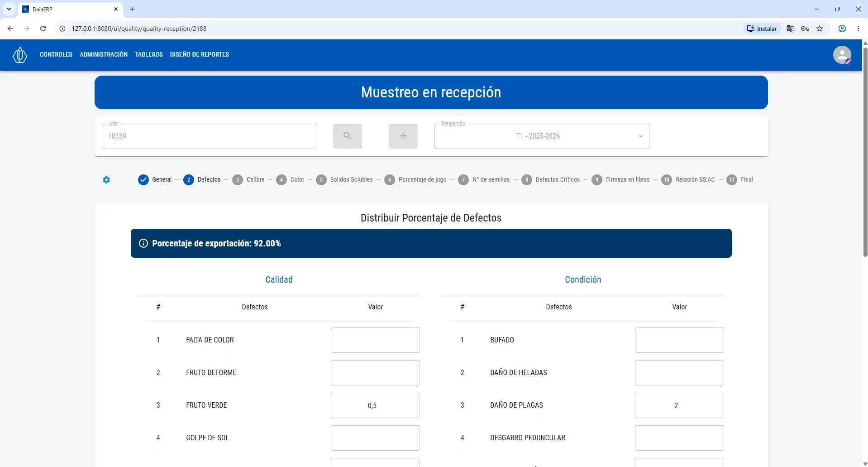Click the page vertical scrollbar

click(x=865, y=152)
